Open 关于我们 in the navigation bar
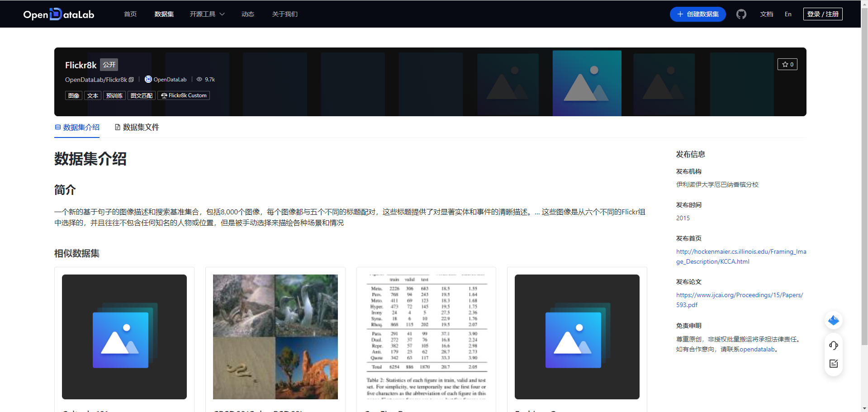The width and height of the screenshot is (868, 412). click(285, 14)
